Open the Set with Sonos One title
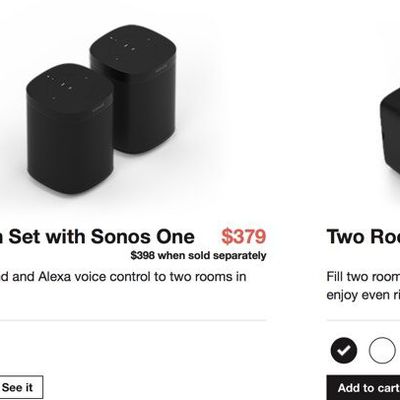The width and height of the screenshot is (400, 400). click(x=97, y=236)
